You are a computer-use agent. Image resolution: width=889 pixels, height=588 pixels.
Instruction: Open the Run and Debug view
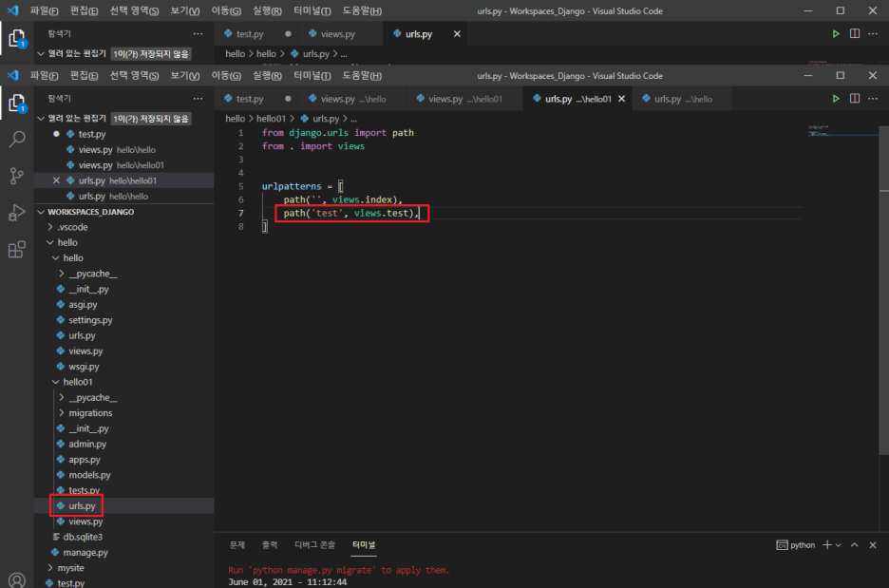(x=17, y=213)
